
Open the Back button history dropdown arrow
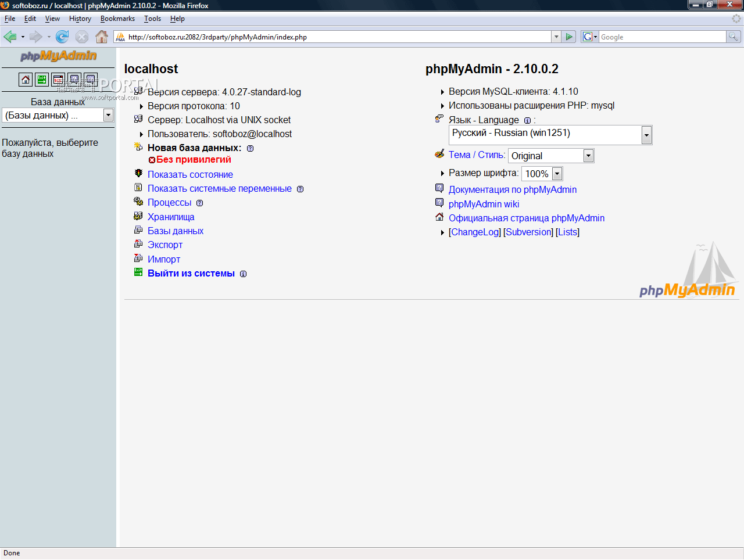23,37
